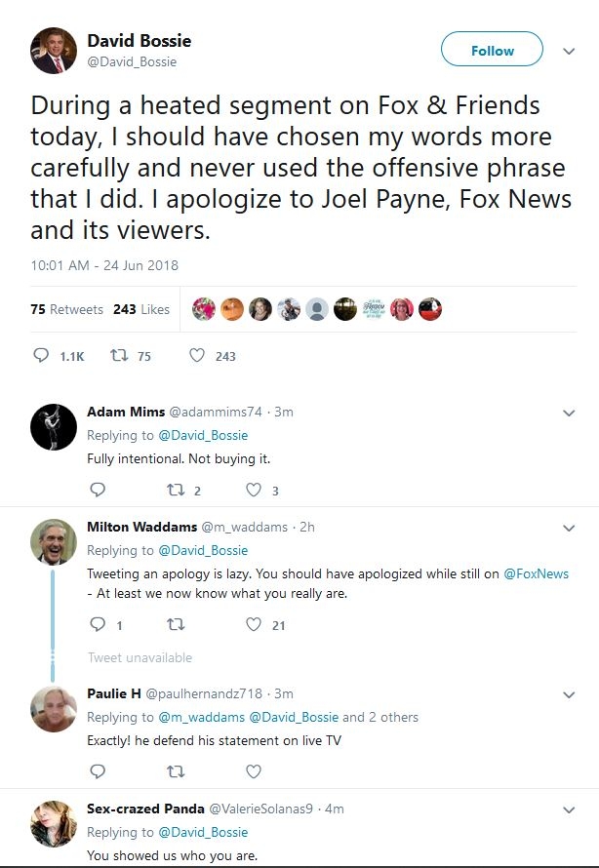Screen dimensions: 599x868
Task: Reply to Adam Mims' tweet
Action: coord(97,490)
